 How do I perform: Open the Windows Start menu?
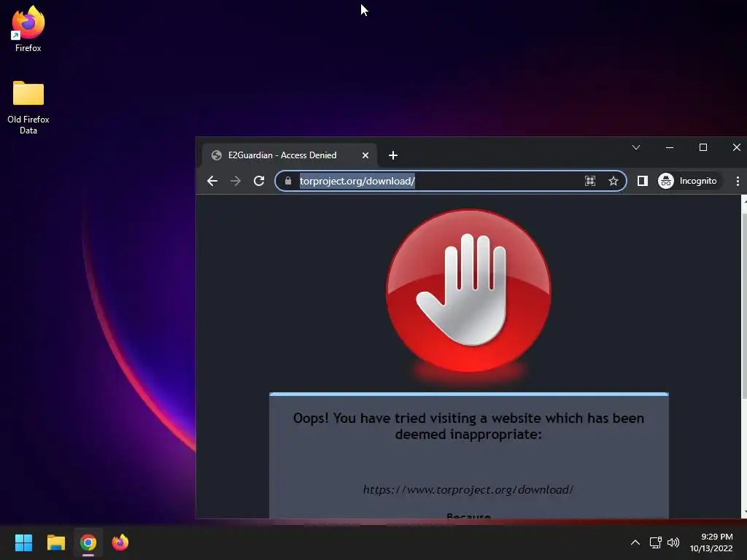coord(23,542)
